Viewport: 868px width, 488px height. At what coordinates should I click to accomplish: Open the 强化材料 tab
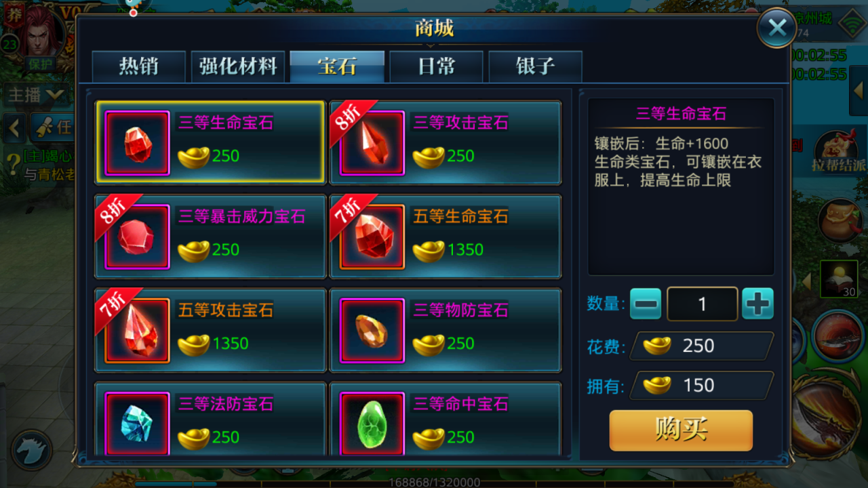(x=238, y=66)
